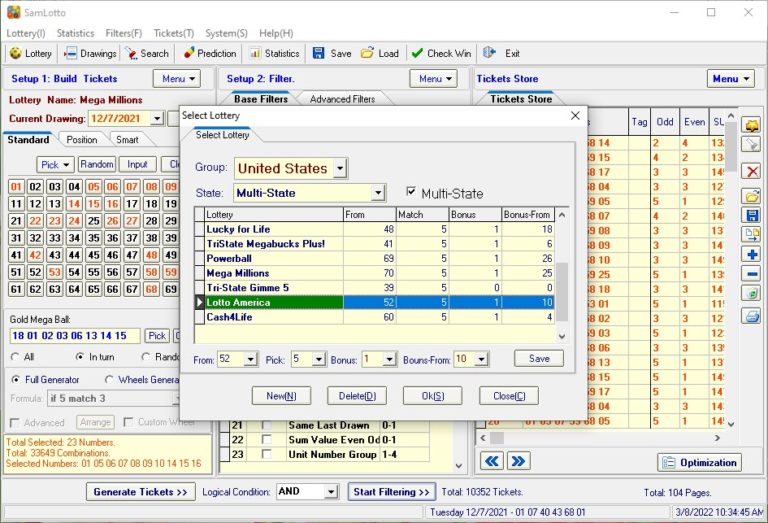Screen dimensions: 768x523
Task: Open the Prediction tool
Action: click(210, 53)
